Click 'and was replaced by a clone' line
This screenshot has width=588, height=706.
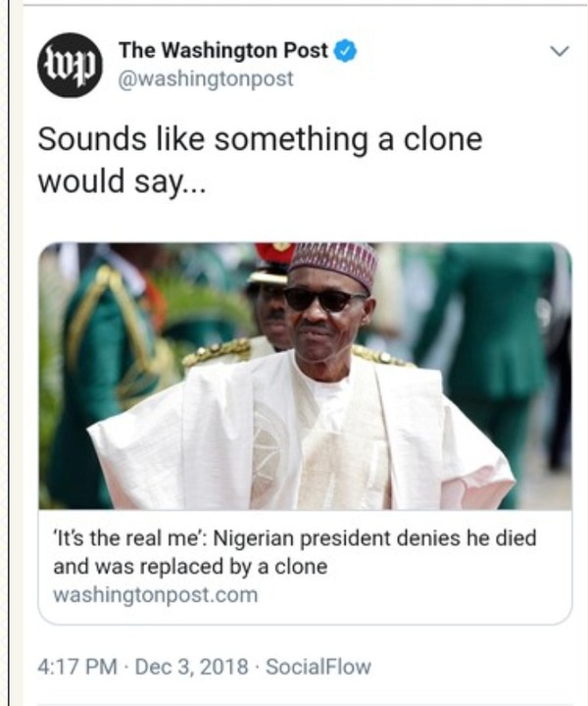pos(187,567)
